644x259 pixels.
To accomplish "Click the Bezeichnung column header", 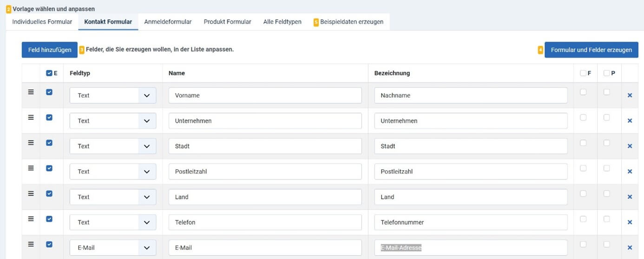I will pos(392,73).
